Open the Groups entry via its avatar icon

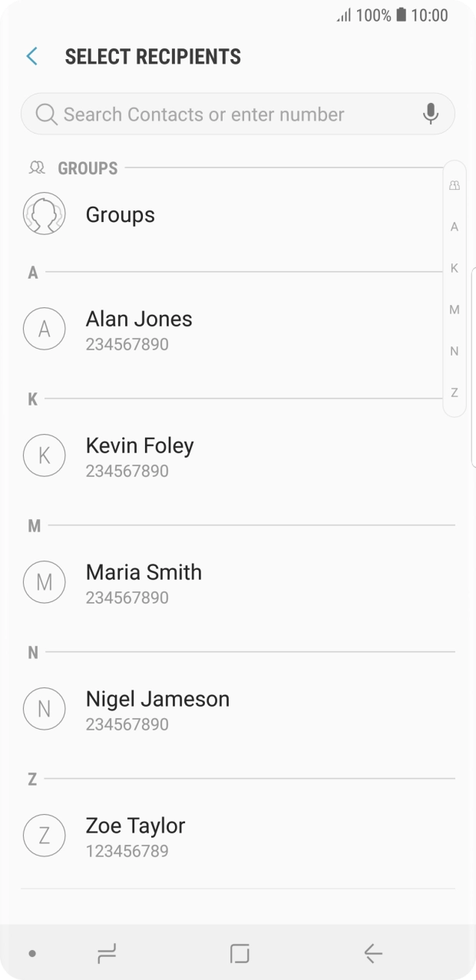(x=44, y=214)
